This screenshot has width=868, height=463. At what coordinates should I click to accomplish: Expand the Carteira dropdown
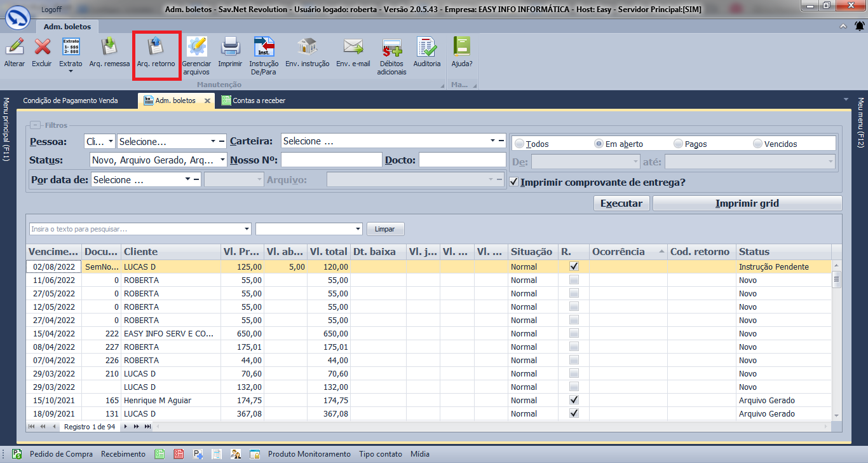tap(492, 141)
